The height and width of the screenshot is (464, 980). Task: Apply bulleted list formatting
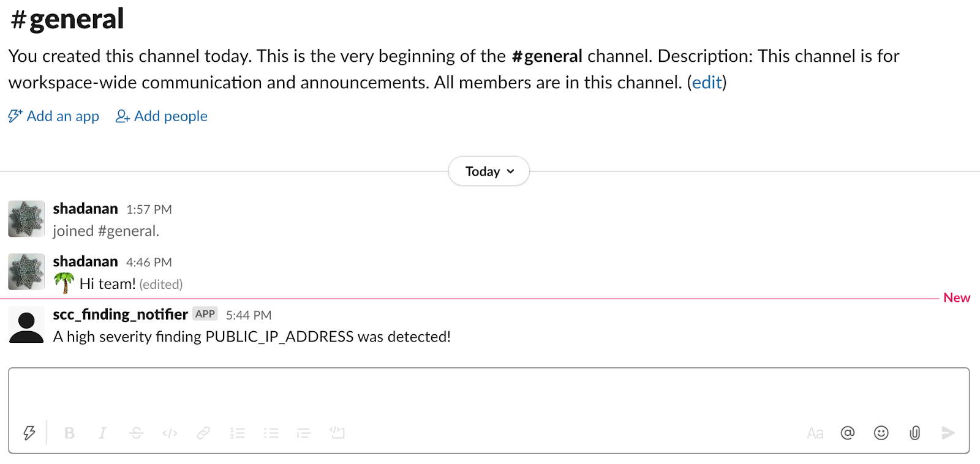coord(271,433)
